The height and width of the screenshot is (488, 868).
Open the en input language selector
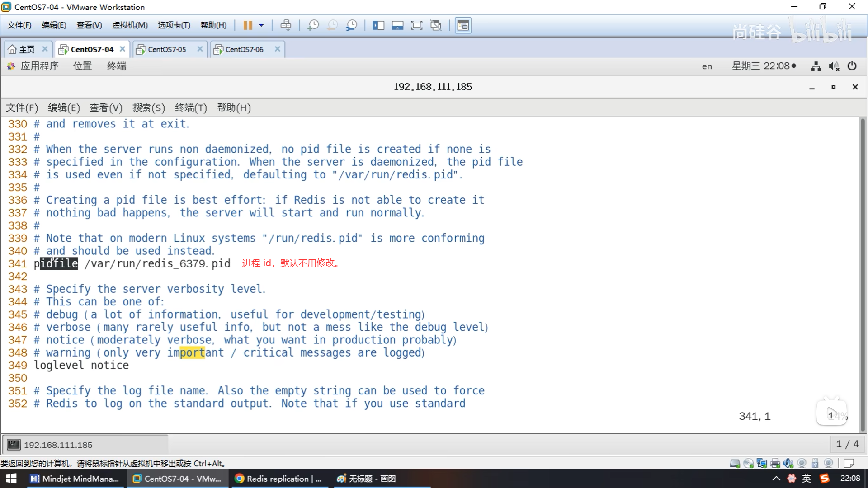click(707, 66)
